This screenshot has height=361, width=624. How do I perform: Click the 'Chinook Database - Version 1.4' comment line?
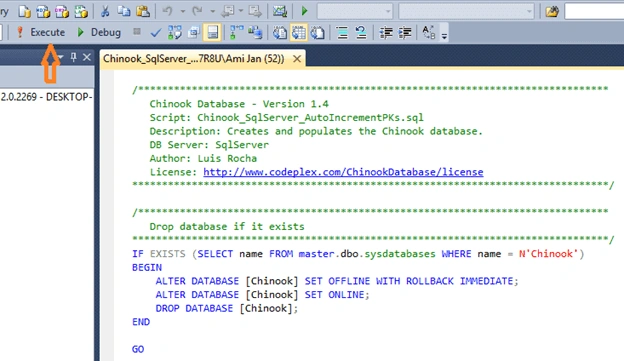(239, 104)
